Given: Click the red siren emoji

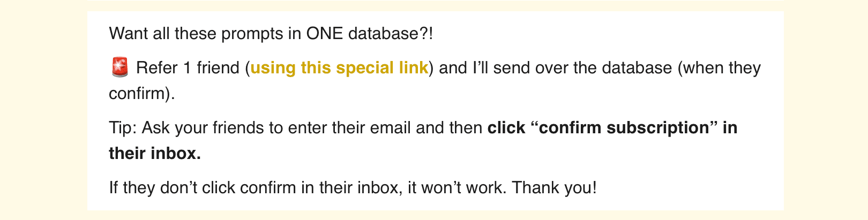Looking at the screenshot, I should pyautogui.click(x=119, y=67).
